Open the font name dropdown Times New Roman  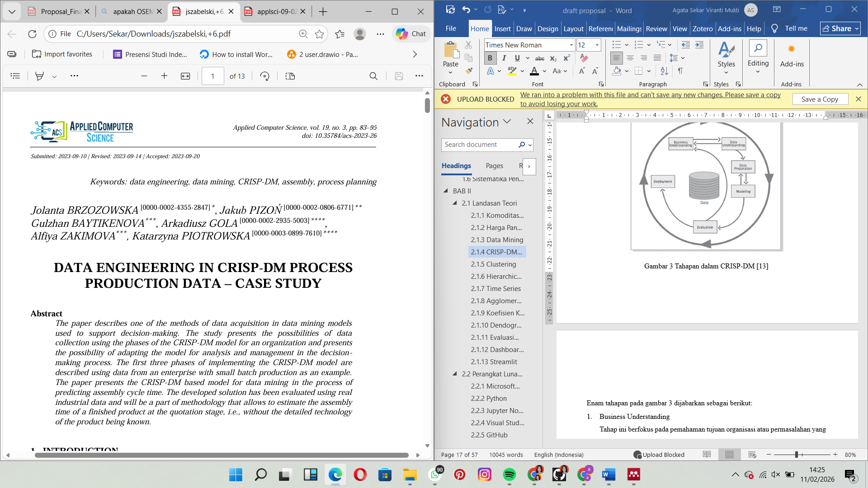pyautogui.click(x=571, y=45)
